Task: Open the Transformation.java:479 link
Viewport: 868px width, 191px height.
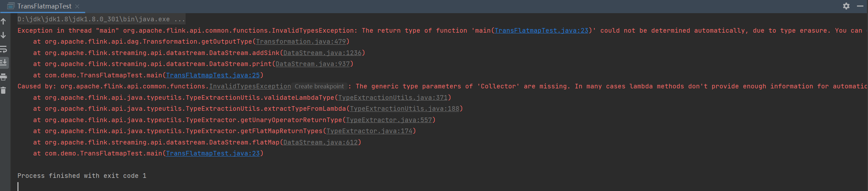Action: pos(301,42)
